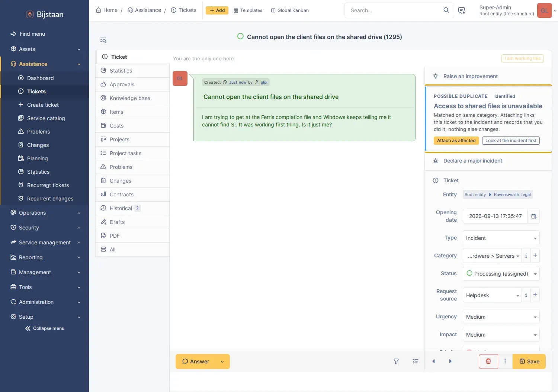Open the calendar icon beside opening date

click(x=533, y=216)
